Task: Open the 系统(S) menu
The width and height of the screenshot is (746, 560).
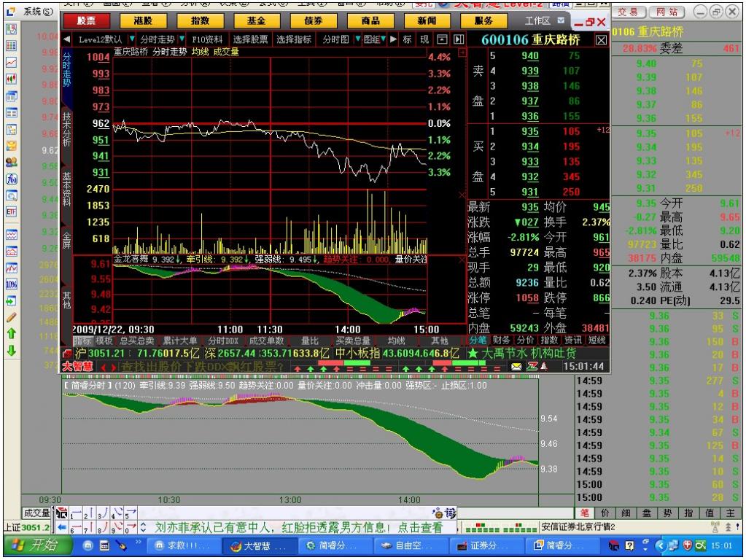Action: pyautogui.click(x=38, y=12)
